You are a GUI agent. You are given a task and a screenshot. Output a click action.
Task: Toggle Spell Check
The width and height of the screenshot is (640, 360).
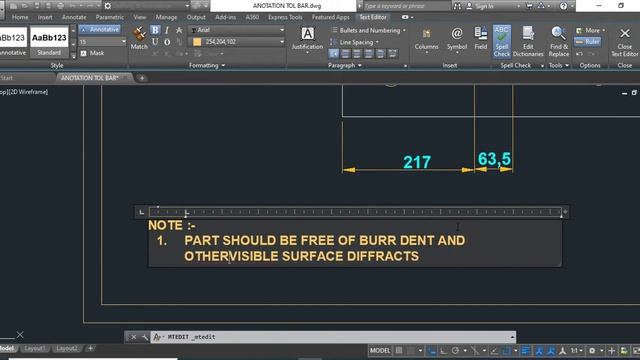pos(502,41)
